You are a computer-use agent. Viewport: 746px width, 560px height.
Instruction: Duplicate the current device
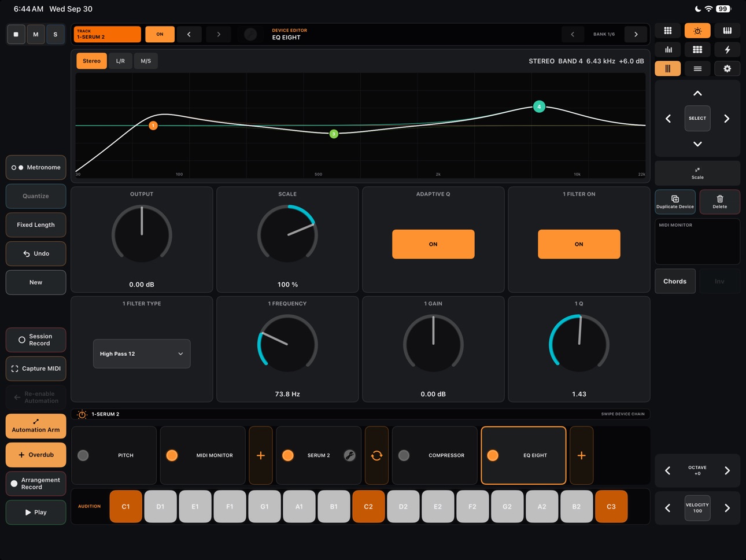[x=675, y=202]
